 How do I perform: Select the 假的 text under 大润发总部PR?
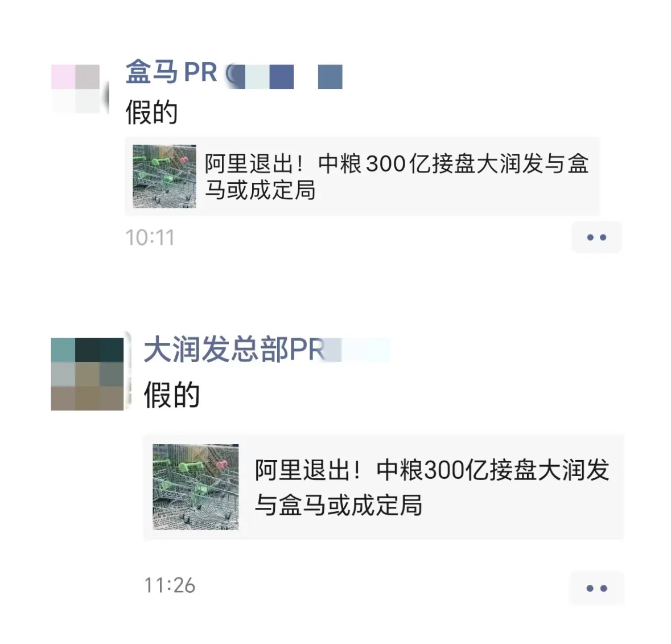click(172, 395)
